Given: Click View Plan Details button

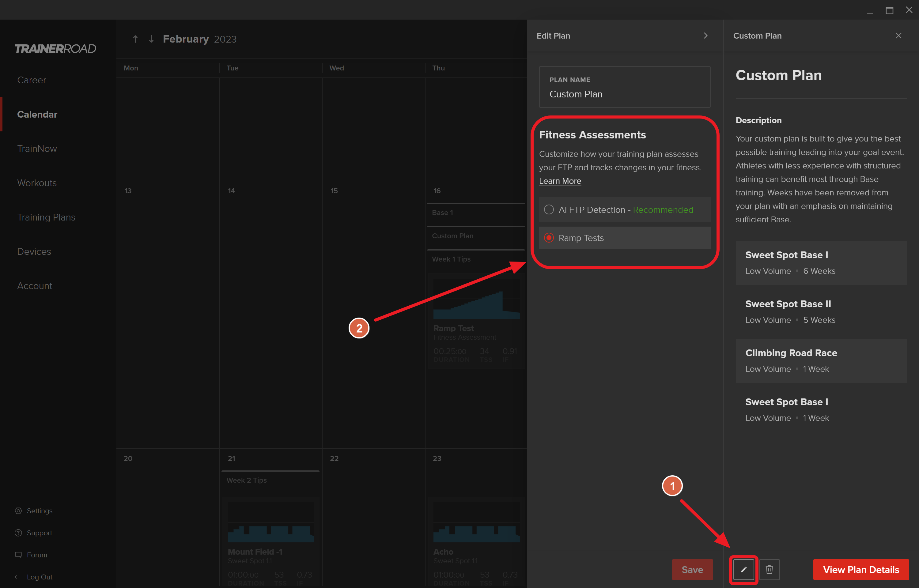Looking at the screenshot, I should pyautogui.click(x=861, y=569).
